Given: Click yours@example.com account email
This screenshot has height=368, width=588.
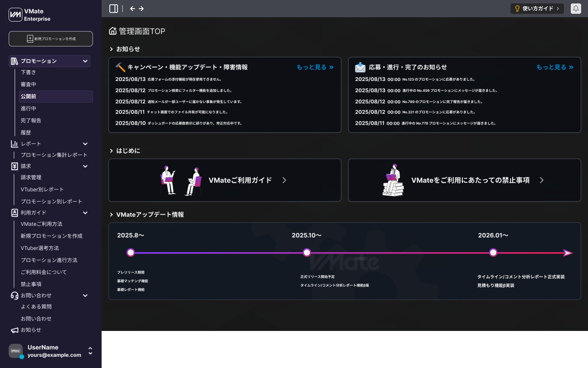Looking at the screenshot, I should pos(54,355).
